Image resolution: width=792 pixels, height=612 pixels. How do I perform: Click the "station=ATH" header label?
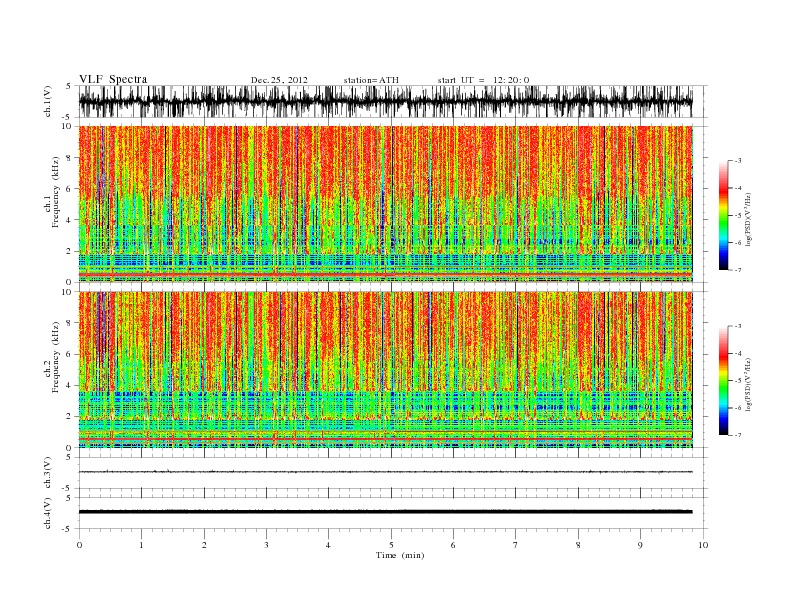pyautogui.click(x=371, y=80)
